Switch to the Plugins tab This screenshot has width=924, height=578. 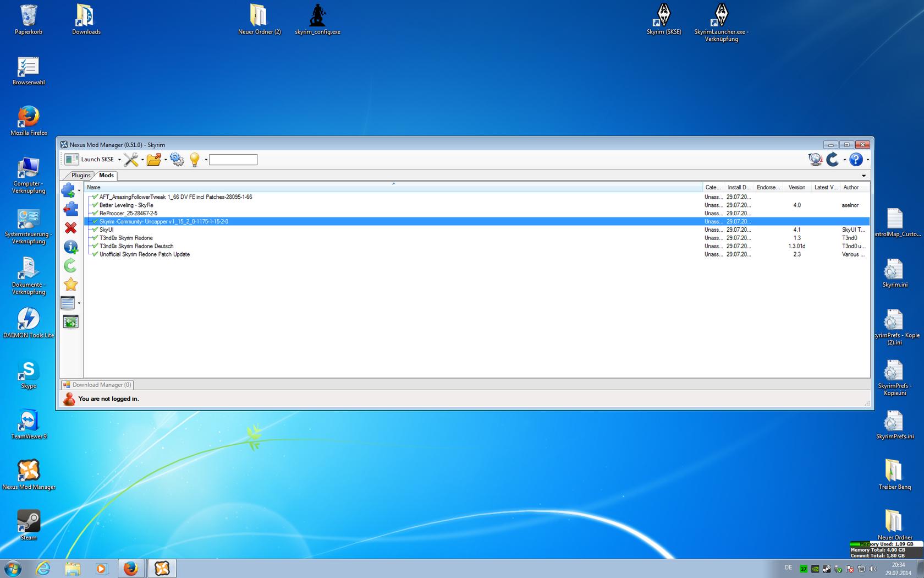coord(81,176)
